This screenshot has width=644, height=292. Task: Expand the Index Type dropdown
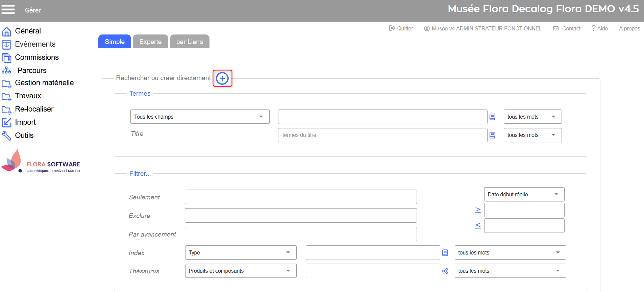click(241, 252)
